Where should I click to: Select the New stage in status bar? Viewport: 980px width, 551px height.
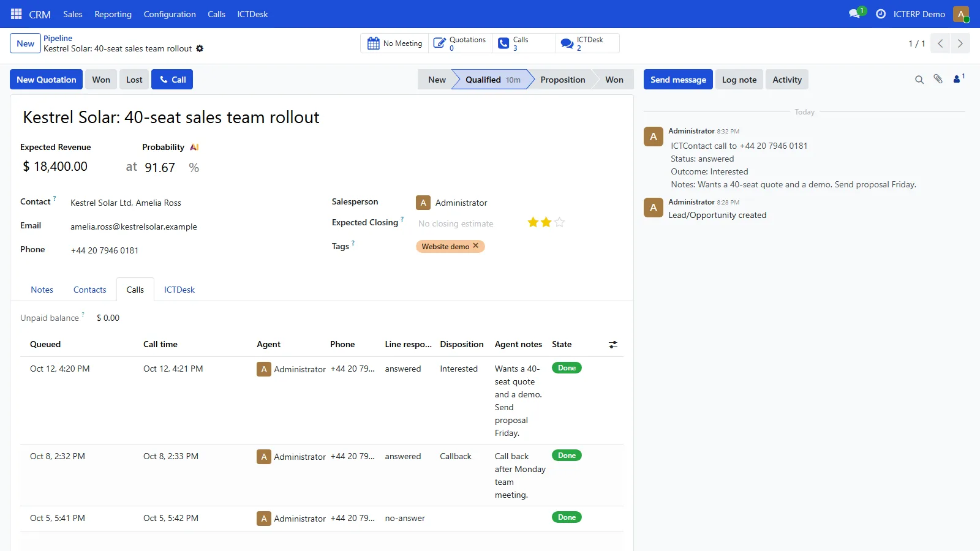point(437,80)
